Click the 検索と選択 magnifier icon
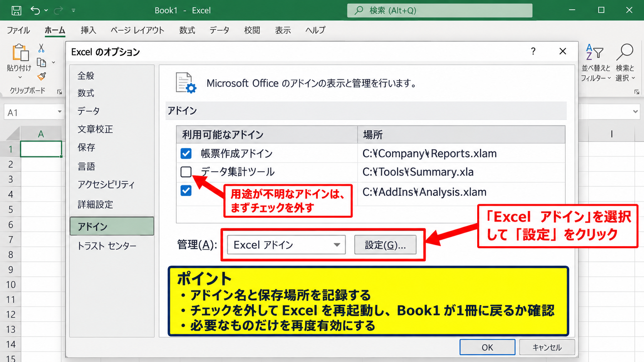Screen dimensions: 644x362 click(x=625, y=52)
